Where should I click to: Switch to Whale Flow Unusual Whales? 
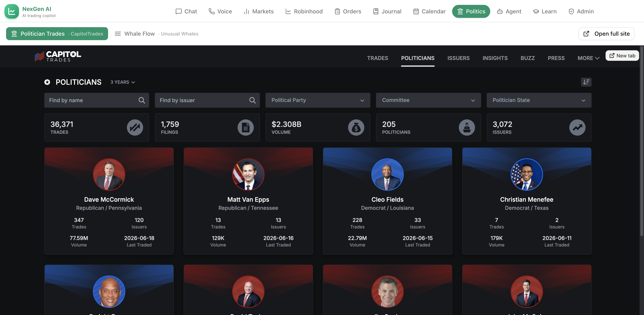pyautogui.click(x=156, y=34)
